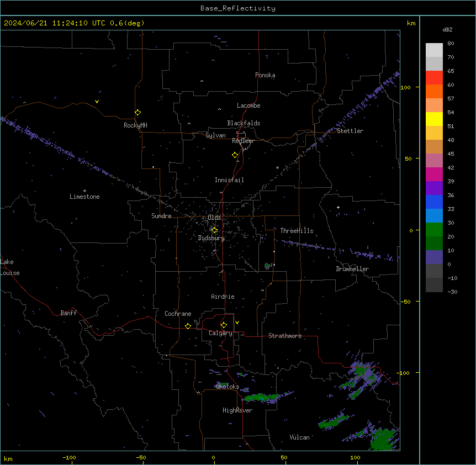Image resolution: width=476 pixels, height=465 pixels.
Task: Select the bright orange 57–60 dBZ legend swatch
Action: pyautogui.click(x=434, y=91)
